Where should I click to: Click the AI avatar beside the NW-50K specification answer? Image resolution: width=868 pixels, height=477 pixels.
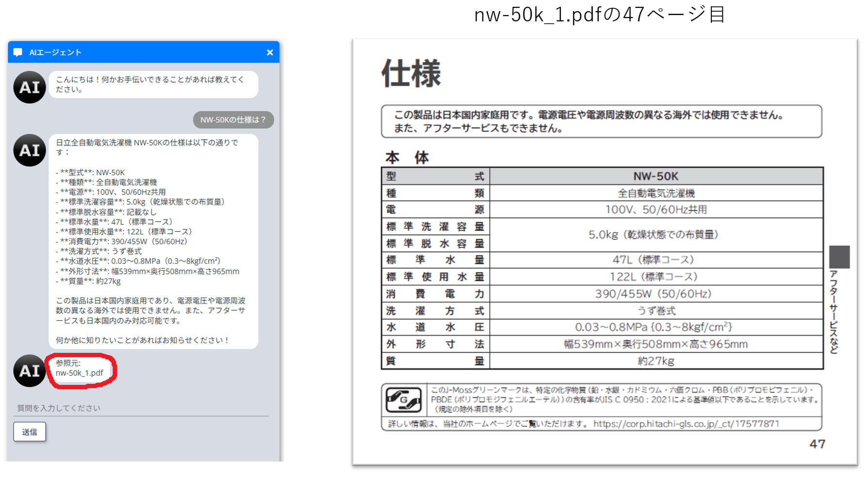30,150
